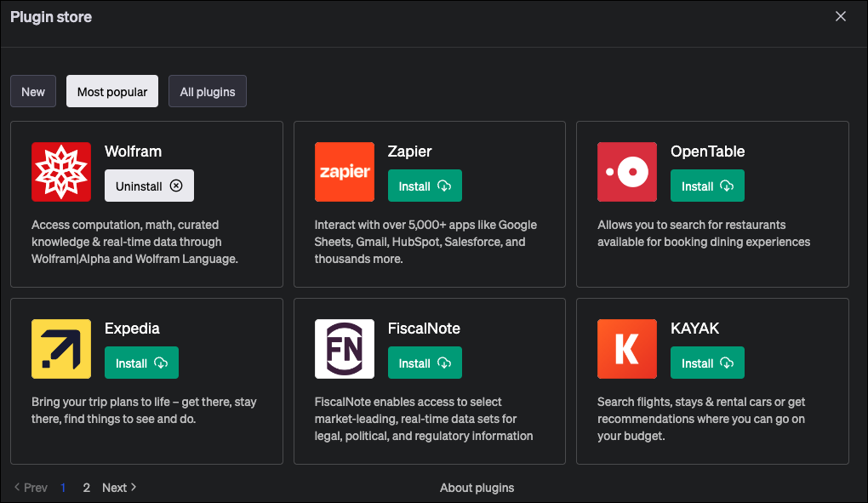
Task: Click the Expedia yellow arrow logo
Action: 61,349
